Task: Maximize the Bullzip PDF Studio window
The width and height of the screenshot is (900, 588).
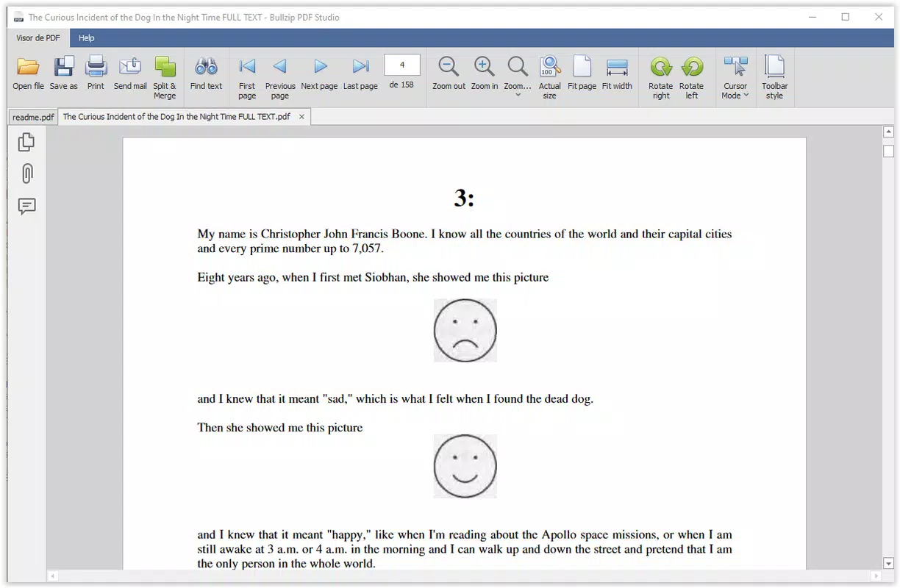Action: (846, 17)
